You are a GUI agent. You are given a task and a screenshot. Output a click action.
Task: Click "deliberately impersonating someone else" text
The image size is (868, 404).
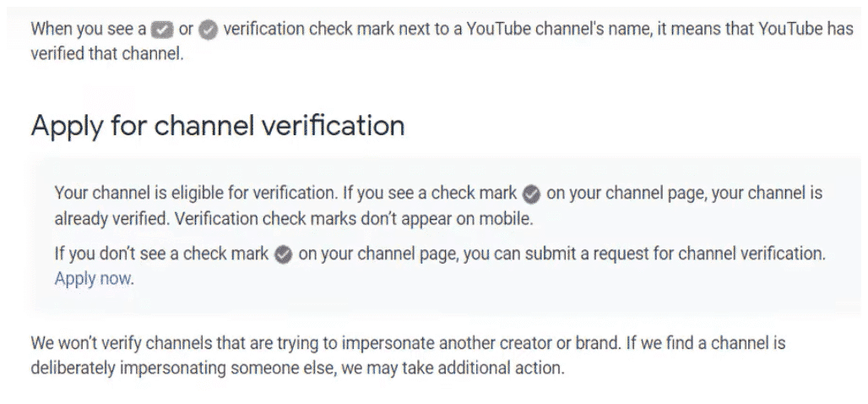(x=182, y=369)
